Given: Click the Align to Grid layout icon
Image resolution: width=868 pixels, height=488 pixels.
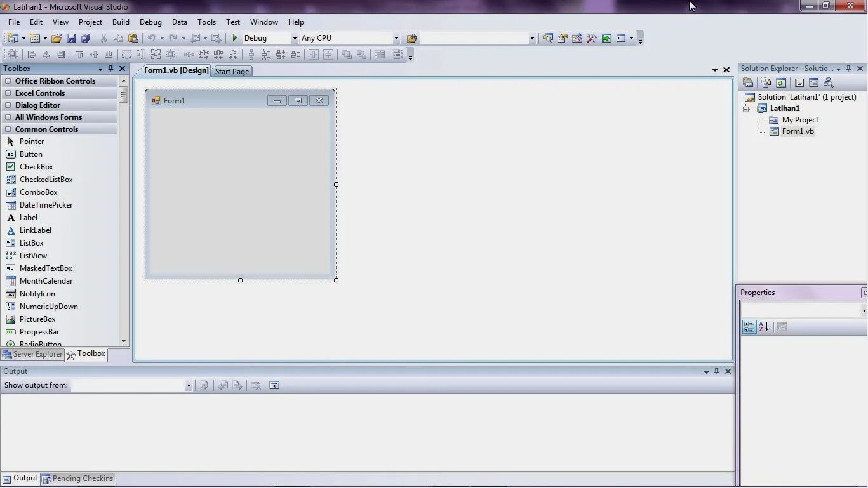Looking at the screenshot, I should [12, 55].
